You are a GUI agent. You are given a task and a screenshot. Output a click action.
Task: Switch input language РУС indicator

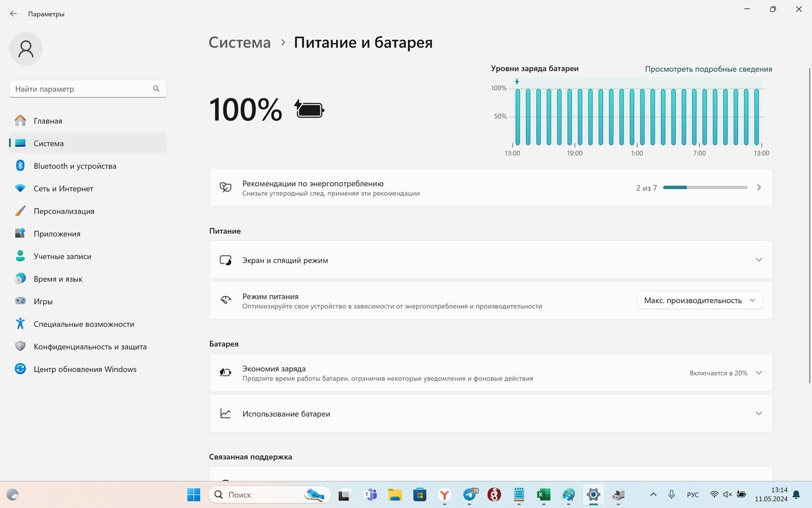(693, 495)
